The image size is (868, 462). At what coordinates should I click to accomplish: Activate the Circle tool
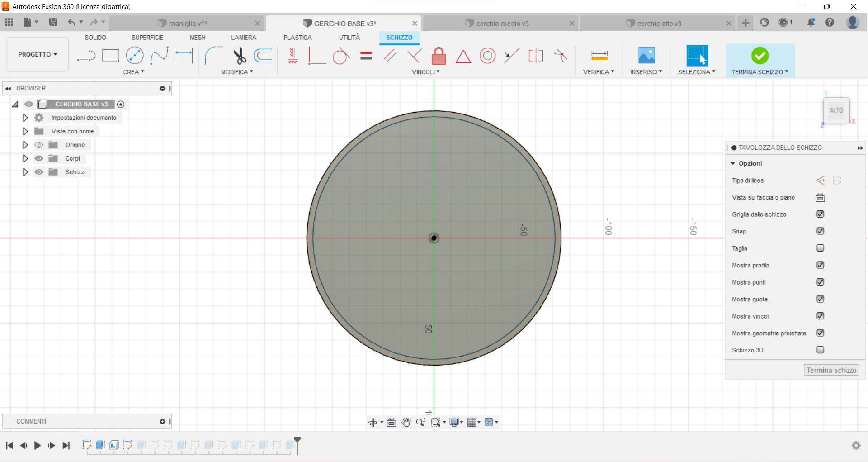pos(135,55)
